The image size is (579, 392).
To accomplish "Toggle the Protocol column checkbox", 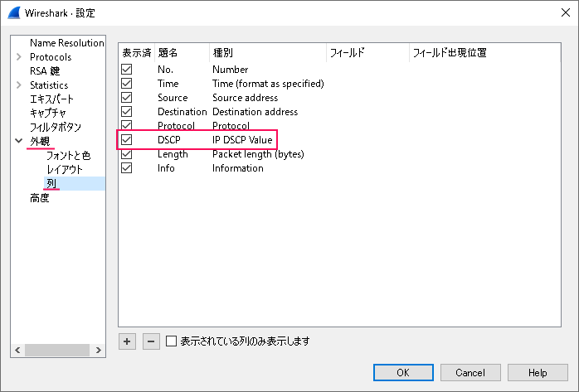I will (x=127, y=125).
